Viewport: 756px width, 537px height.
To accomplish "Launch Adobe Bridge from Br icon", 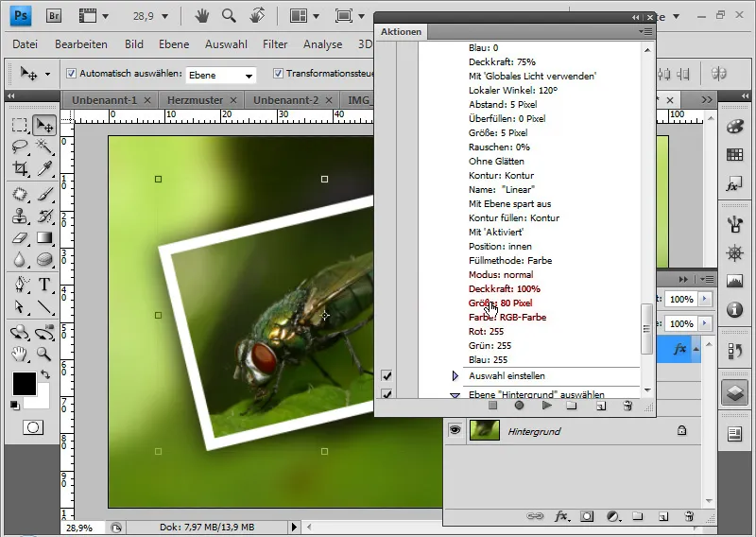I will pyautogui.click(x=54, y=16).
